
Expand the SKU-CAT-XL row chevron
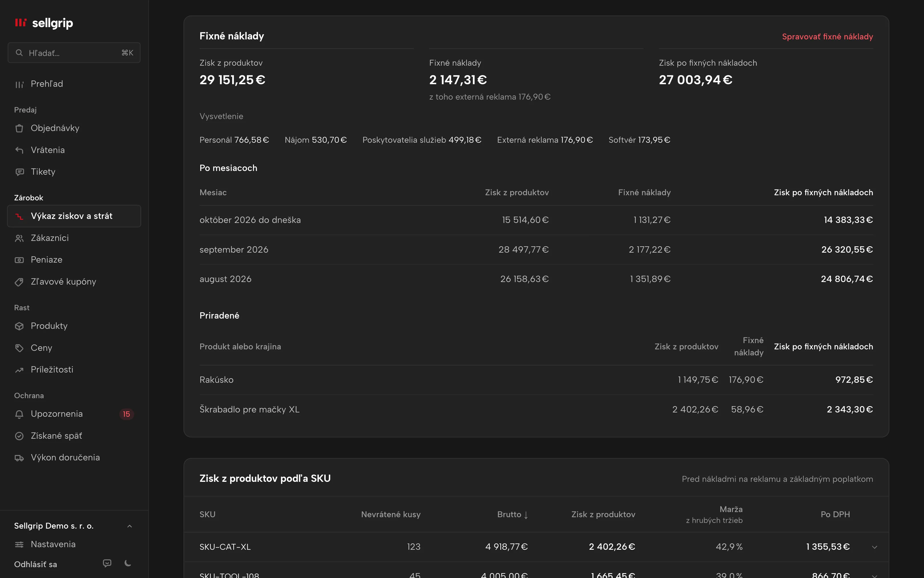point(874,547)
